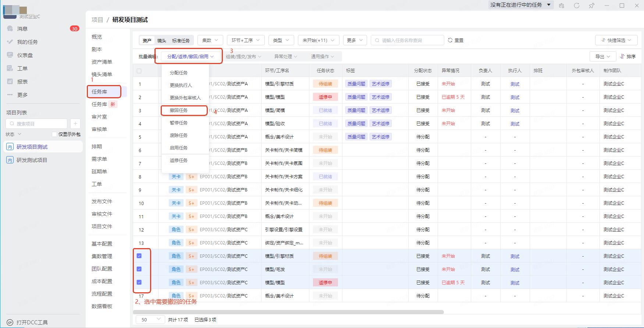Open 打开DCC工具 at bottom left
The height and width of the screenshot is (328, 644).
[x=28, y=322]
